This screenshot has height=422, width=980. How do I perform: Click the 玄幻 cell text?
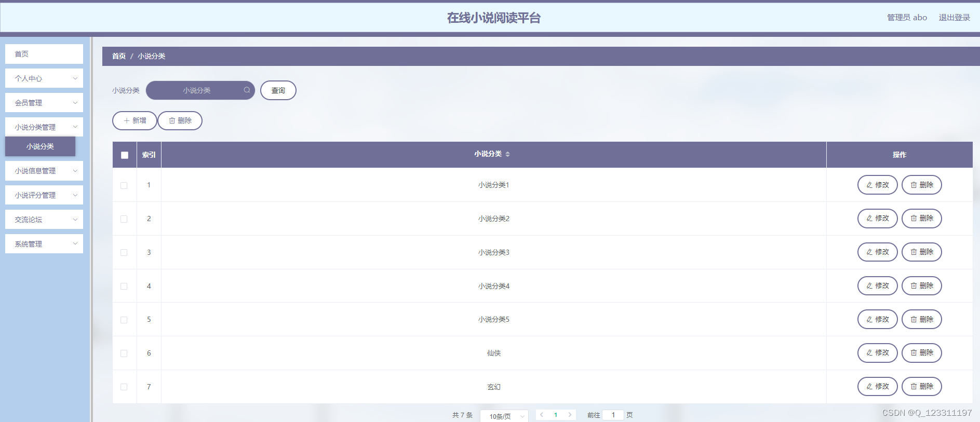pos(494,387)
